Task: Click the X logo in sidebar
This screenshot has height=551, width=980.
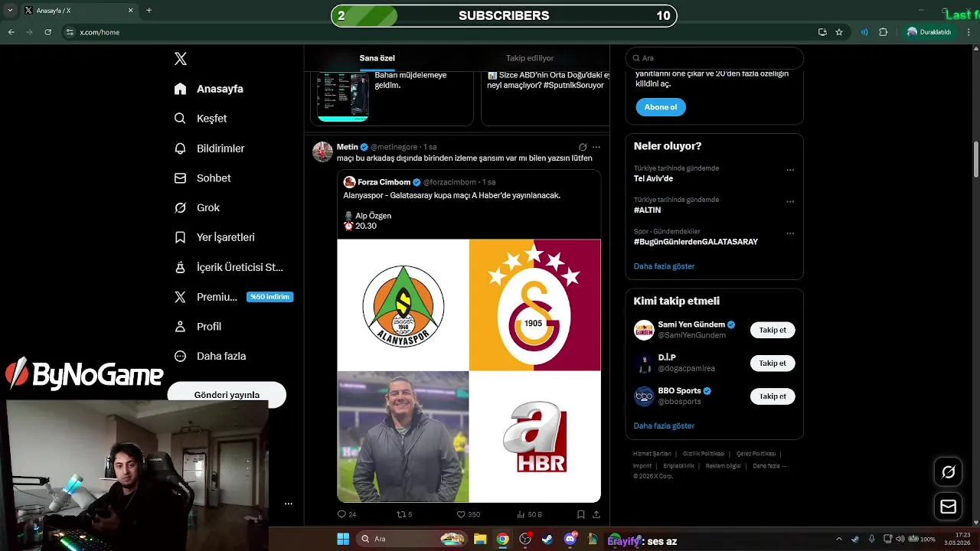Action: [181, 59]
